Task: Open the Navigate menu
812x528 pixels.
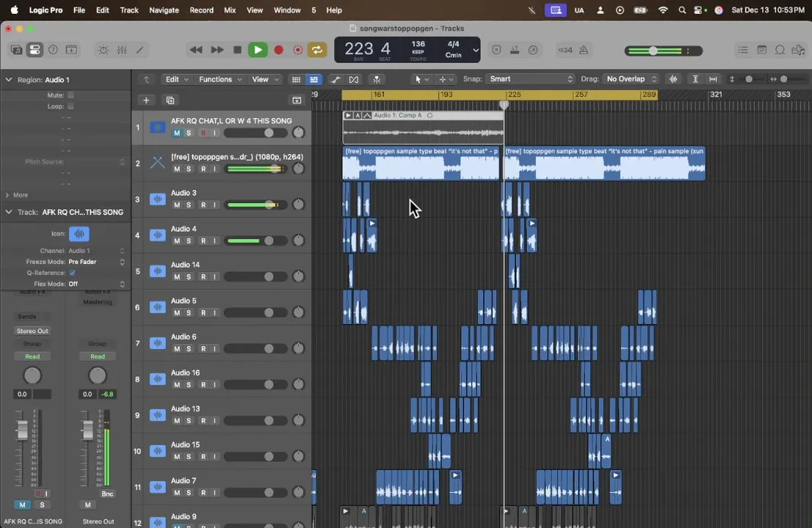Action: coord(163,10)
